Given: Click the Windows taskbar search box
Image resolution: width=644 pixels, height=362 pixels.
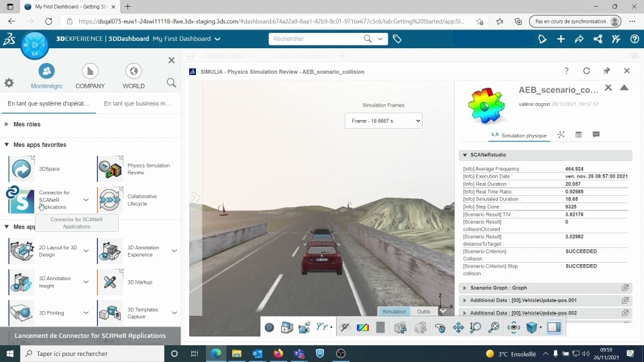Looking at the screenshot, I should (93, 353).
